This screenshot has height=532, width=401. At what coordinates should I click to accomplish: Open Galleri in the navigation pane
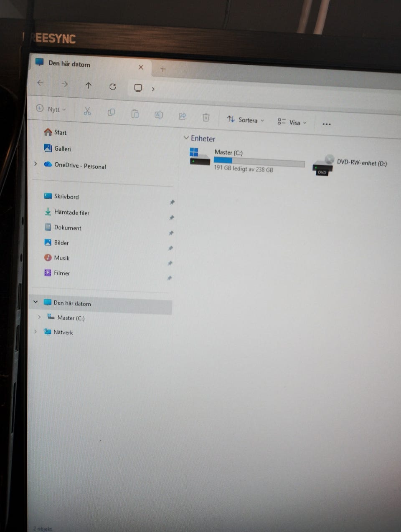point(57,148)
